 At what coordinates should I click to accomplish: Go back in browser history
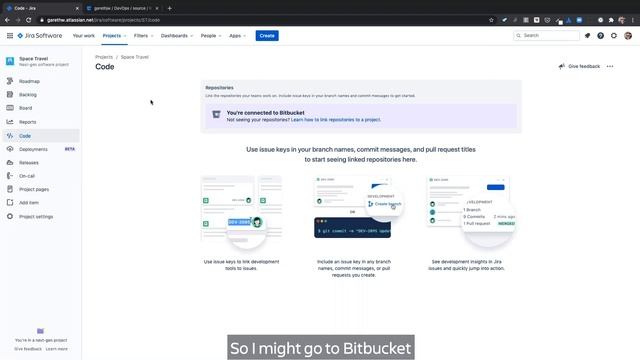click(7, 20)
